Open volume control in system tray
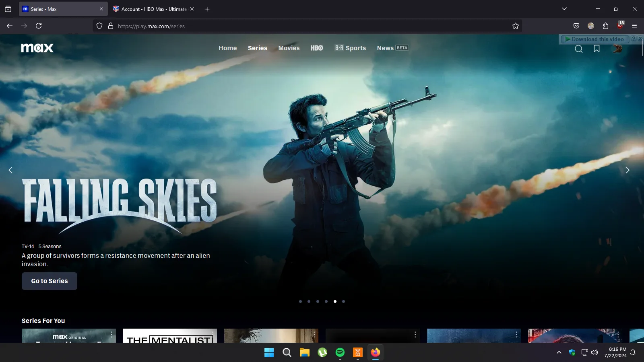This screenshot has height=362, width=644. pos(594,352)
